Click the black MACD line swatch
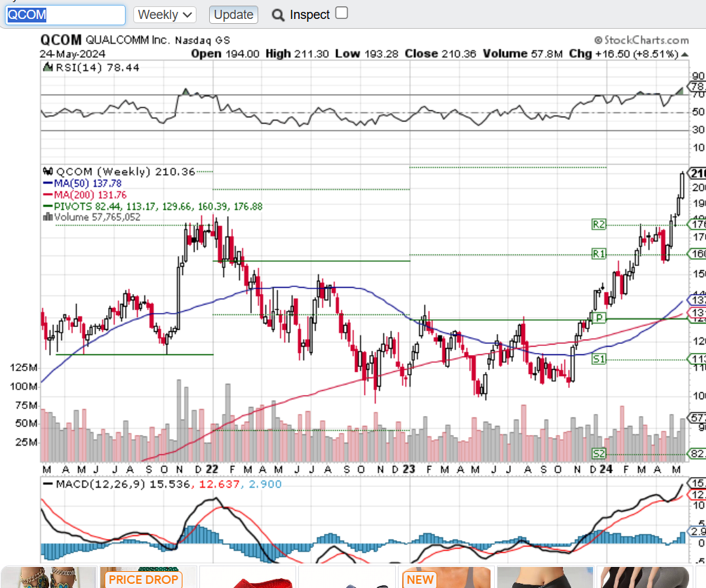This screenshot has width=706, height=588. (48, 484)
